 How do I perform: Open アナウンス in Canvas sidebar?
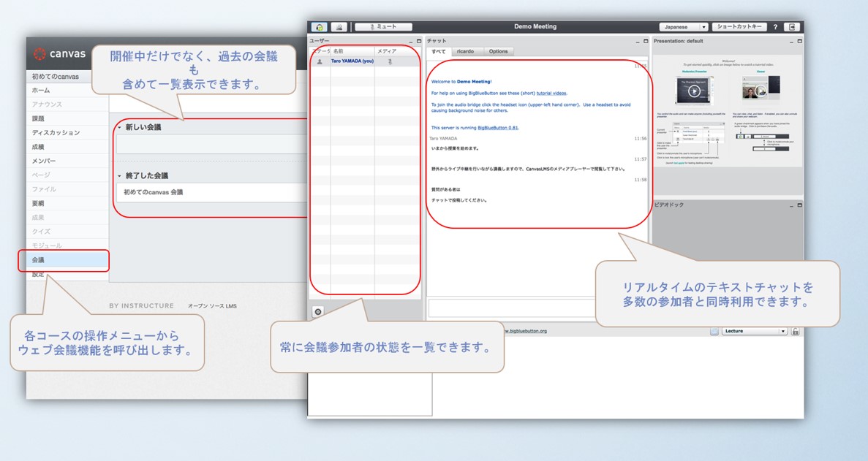pos(47,104)
